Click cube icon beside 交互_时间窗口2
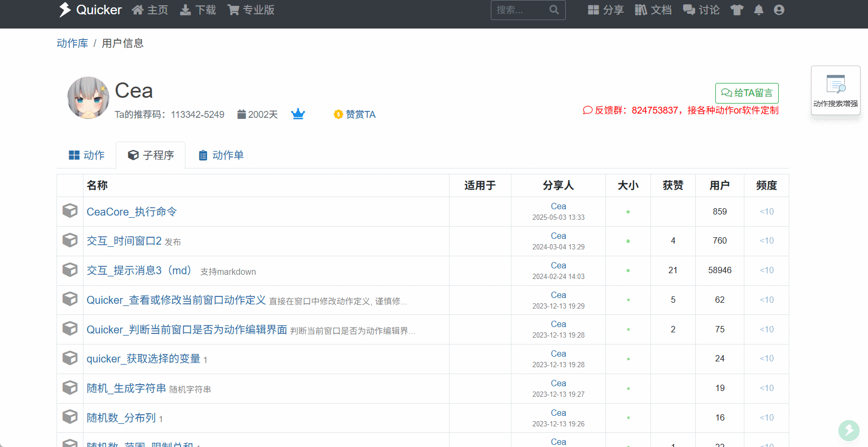868x447 pixels. (70, 240)
